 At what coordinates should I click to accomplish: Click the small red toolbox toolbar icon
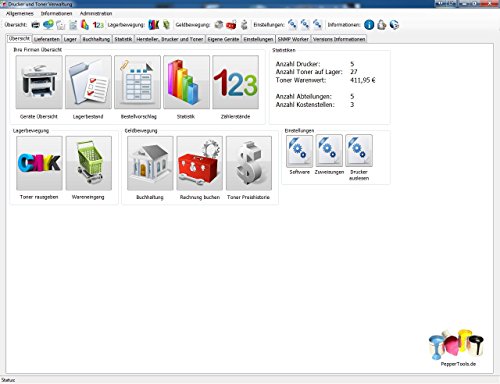231,25
